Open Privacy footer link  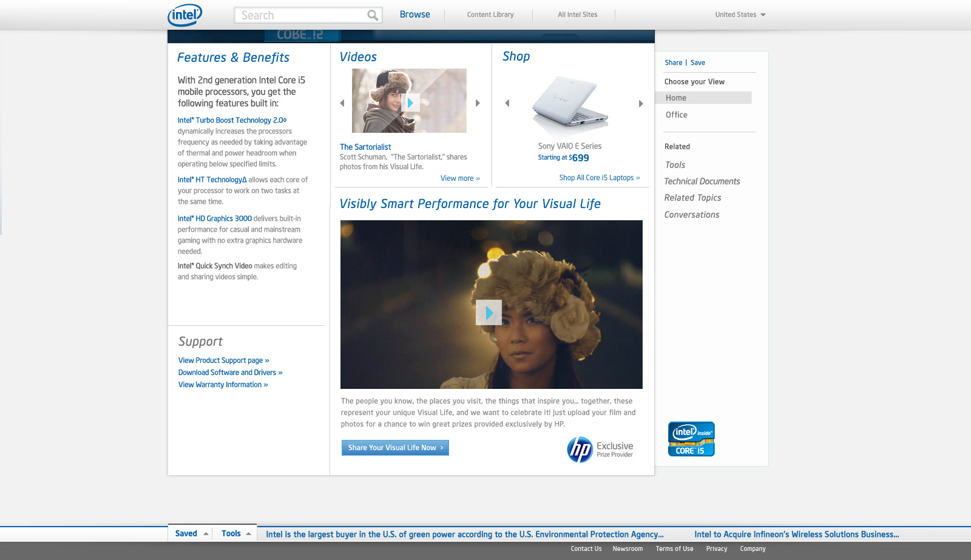click(717, 548)
